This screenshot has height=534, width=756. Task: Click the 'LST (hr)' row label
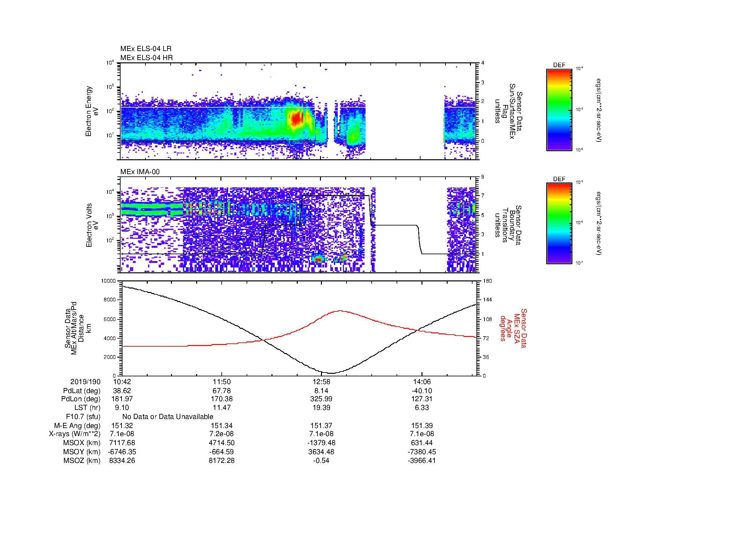(87, 408)
